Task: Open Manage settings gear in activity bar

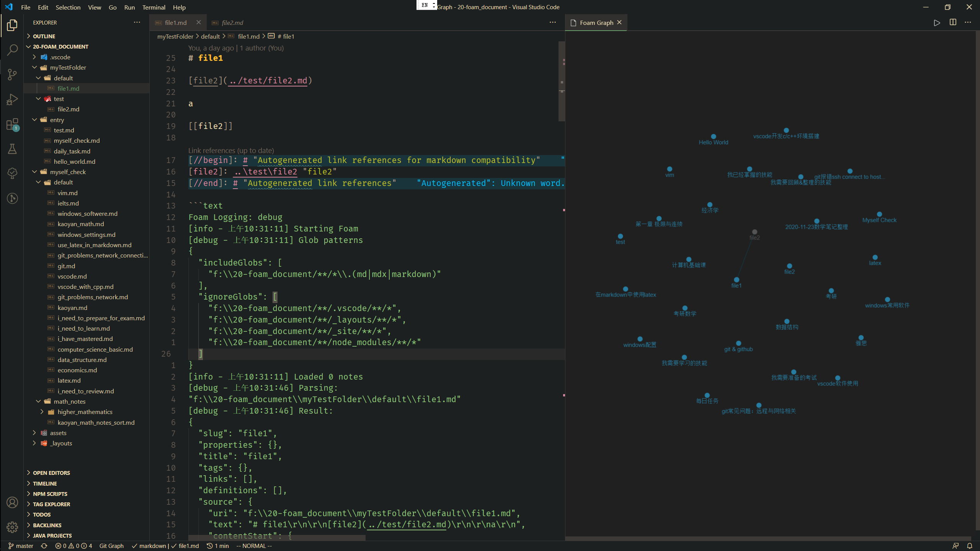Action: pyautogui.click(x=12, y=527)
